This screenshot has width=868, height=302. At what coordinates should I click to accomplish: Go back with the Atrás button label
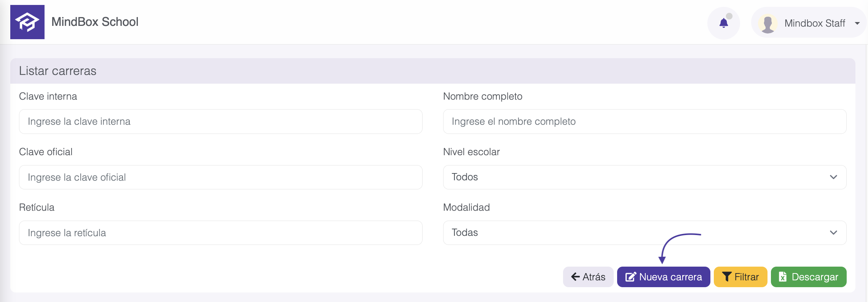point(594,277)
